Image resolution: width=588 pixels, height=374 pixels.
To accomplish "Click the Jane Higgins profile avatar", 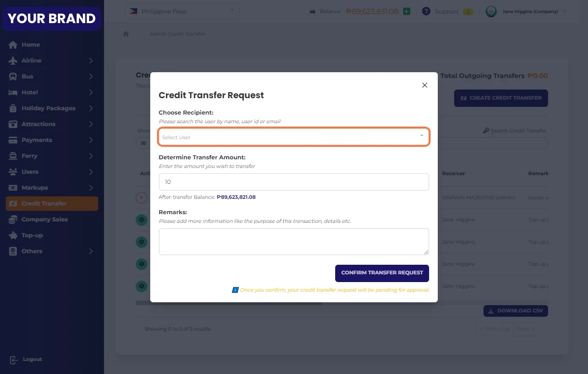I will pos(491,12).
